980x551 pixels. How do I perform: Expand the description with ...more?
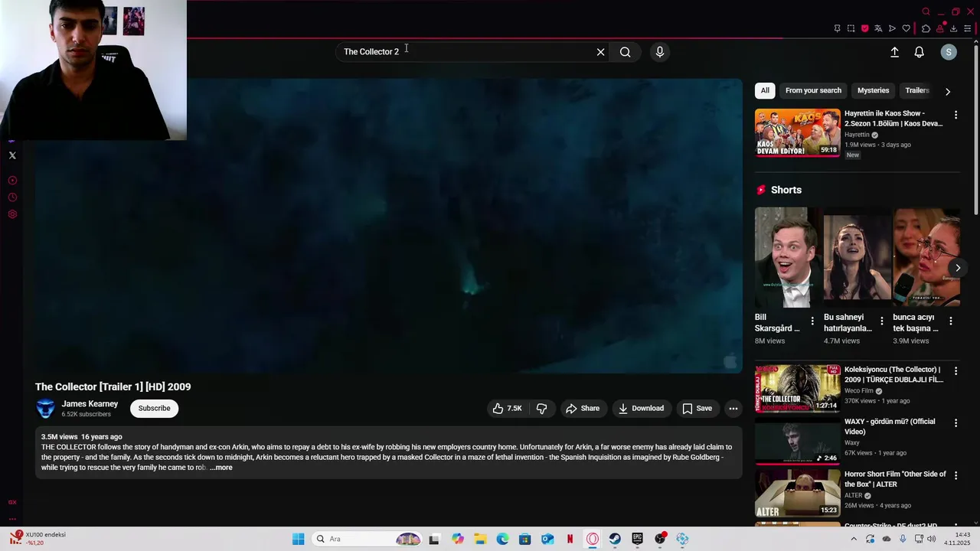tap(221, 468)
